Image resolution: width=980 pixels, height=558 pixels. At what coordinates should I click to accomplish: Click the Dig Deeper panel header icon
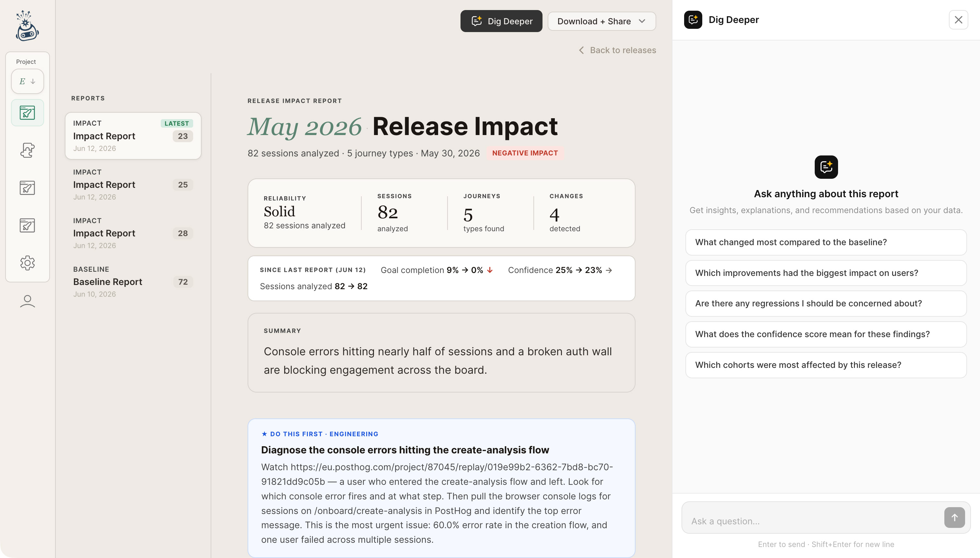pyautogui.click(x=693, y=19)
